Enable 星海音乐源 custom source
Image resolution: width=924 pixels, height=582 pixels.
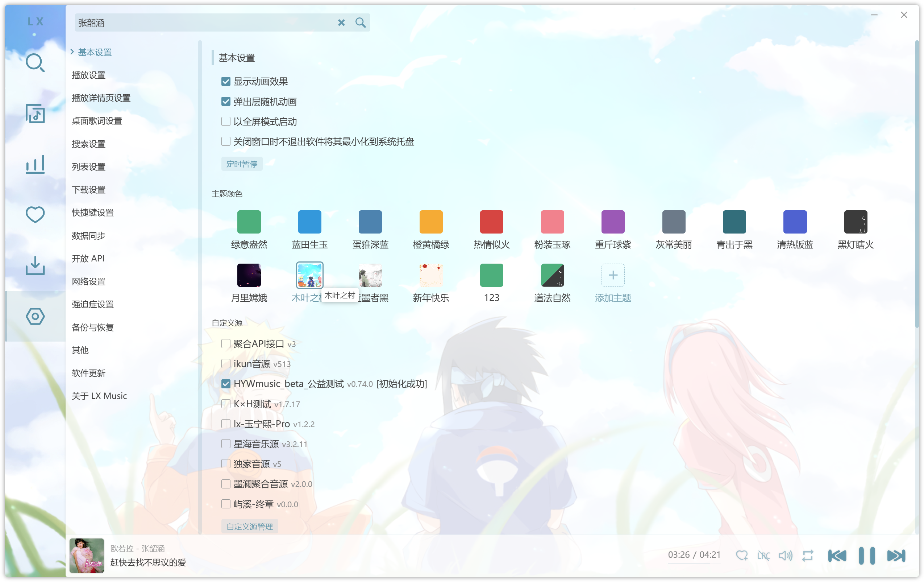pos(226,444)
